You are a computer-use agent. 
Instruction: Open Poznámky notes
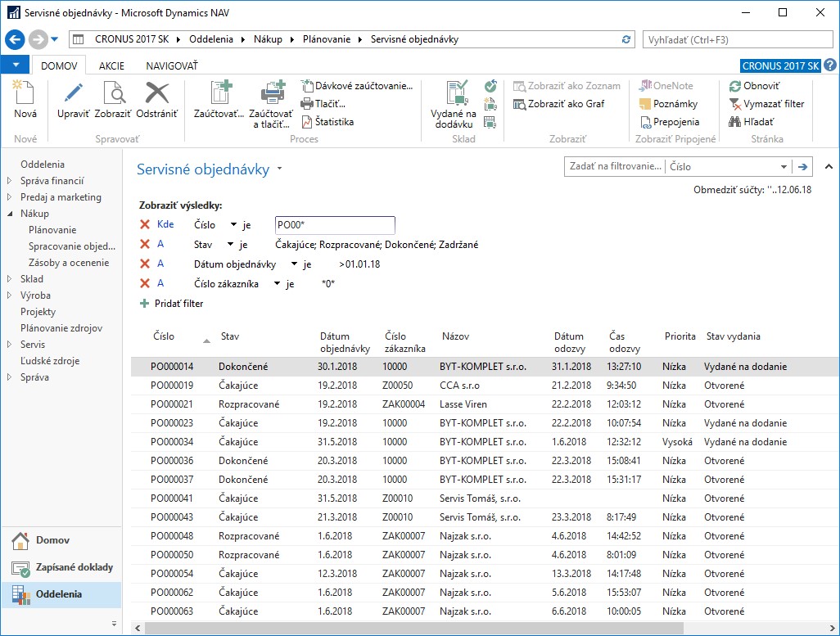tap(669, 104)
